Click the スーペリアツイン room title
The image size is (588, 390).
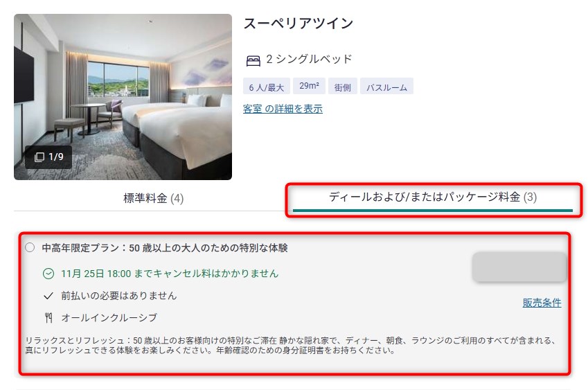299,24
